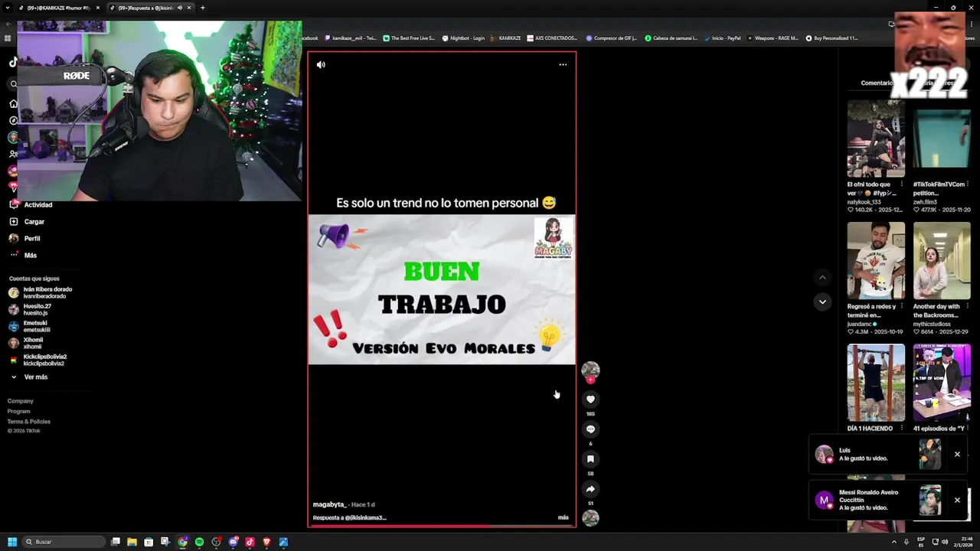Expand the caption with 'más'
This screenshot has width=980, height=551.
click(x=563, y=517)
